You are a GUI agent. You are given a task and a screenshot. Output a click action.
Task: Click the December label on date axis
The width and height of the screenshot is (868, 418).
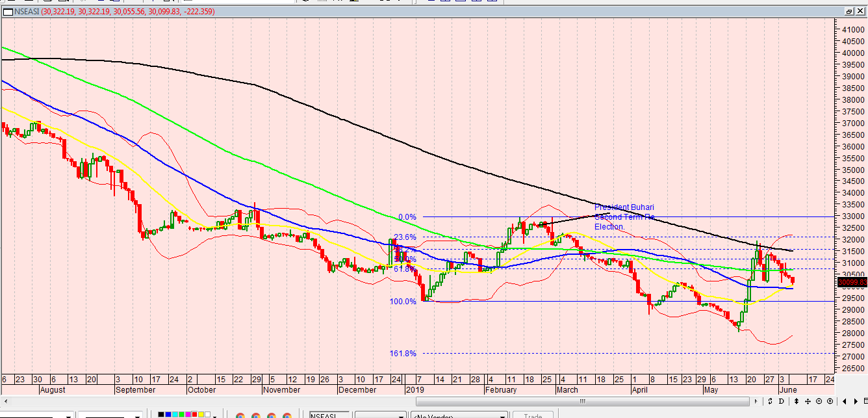tap(357, 390)
